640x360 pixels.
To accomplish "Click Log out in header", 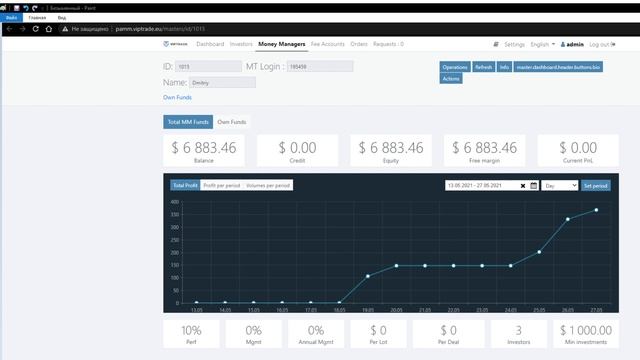I will click(602, 44).
